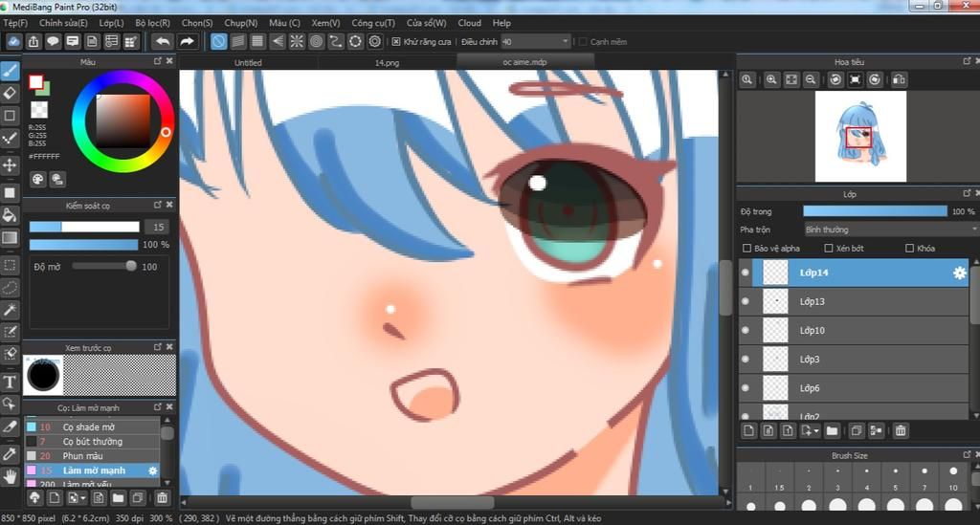This screenshot has width=980, height=525.
Task: Select the Text tool
Action: pos(10,383)
